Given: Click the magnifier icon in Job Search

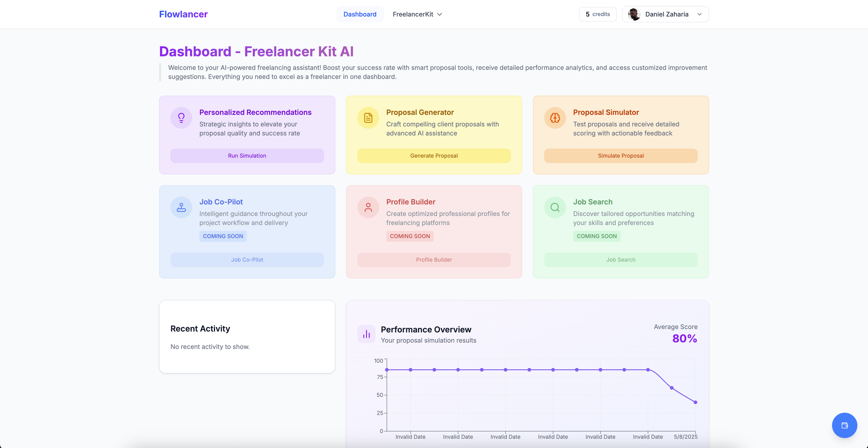Looking at the screenshot, I should (x=555, y=207).
